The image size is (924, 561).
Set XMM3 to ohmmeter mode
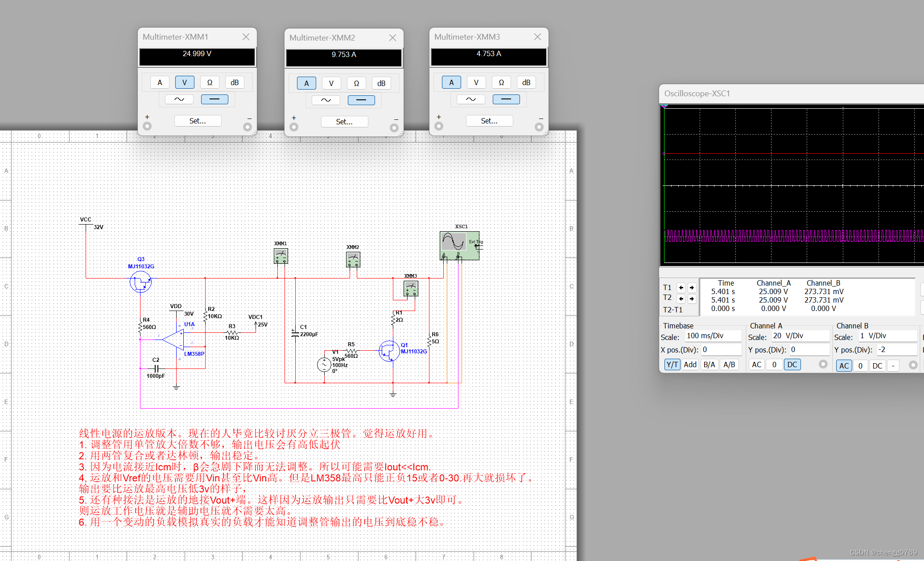click(501, 82)
